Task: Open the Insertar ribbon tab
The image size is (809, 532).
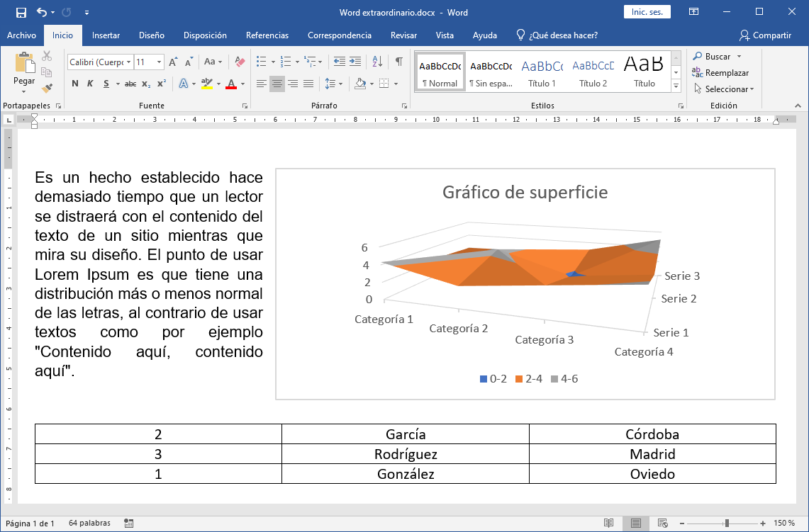Action: [106, 35]
